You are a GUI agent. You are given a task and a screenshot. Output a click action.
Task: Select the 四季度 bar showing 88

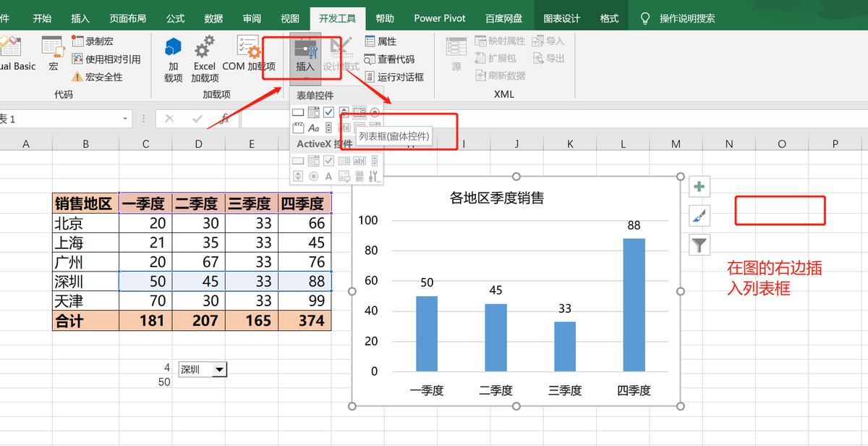[x=634, y=305]
